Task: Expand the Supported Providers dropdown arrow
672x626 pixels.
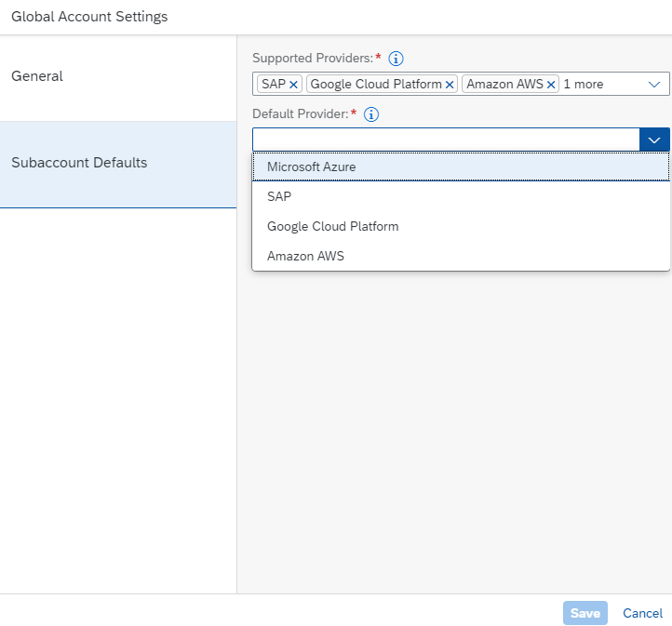Action: (654, 84)
